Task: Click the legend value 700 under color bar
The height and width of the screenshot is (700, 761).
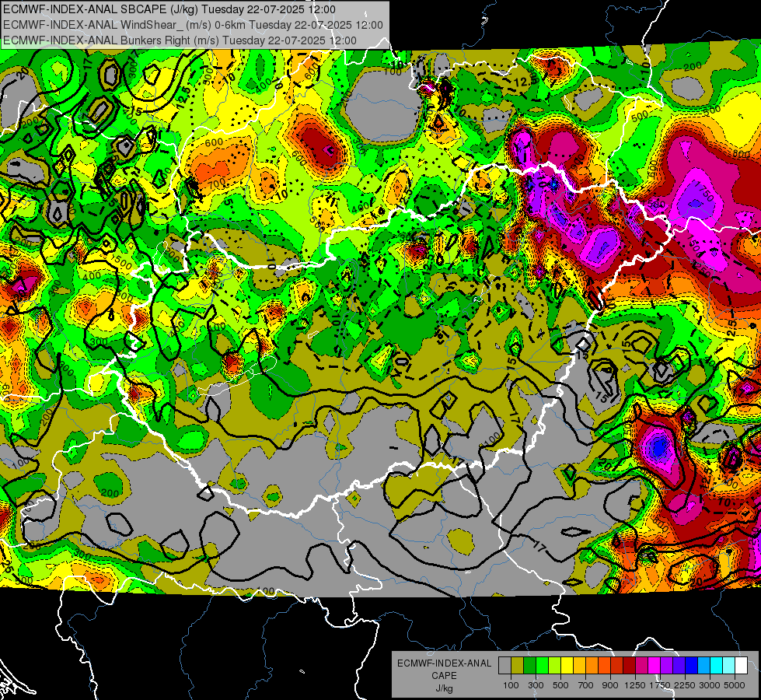Action: click(x=586, y=685)
